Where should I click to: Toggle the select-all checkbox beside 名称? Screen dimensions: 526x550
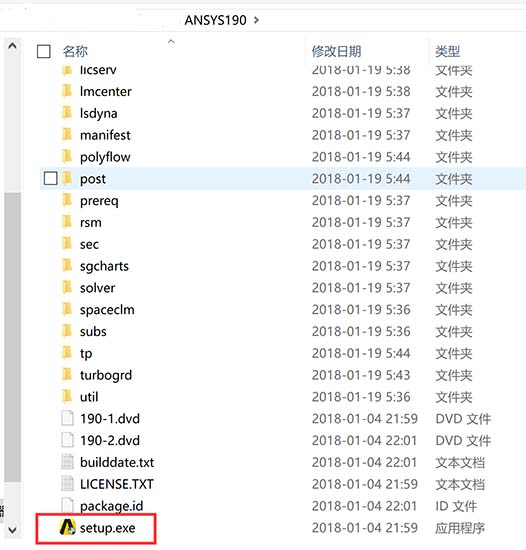click(x=44, y=52)
